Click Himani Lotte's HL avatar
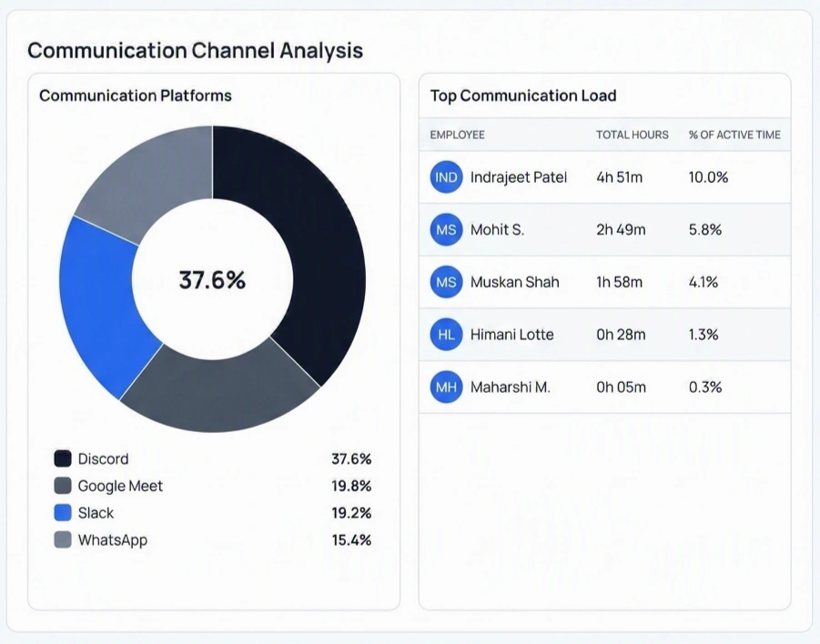The width and height of the screenshot is (820, 644). click(x=446, y=335)
